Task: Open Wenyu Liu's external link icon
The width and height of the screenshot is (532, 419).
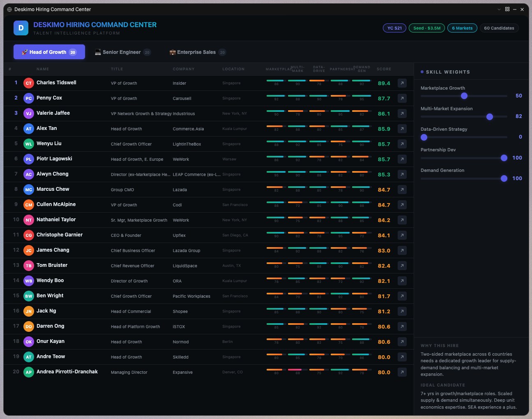Action: click(x=402, y=144)
